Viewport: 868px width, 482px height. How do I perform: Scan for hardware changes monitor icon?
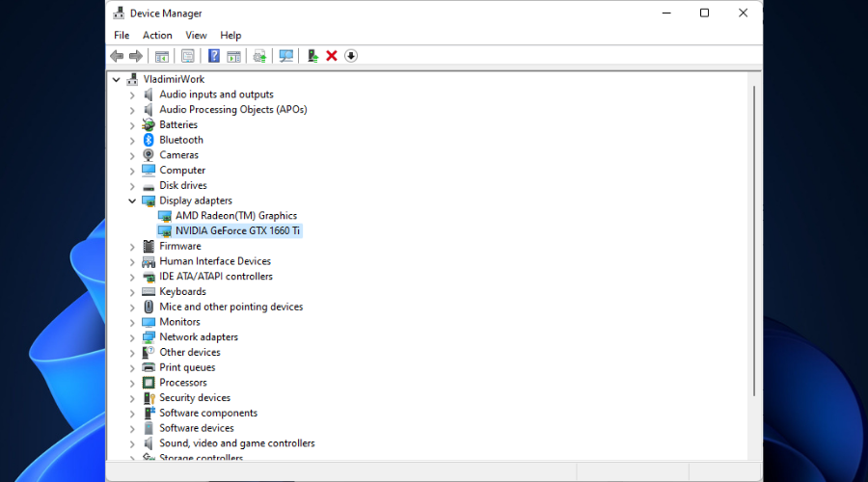pyautogui.click(x=286, y=56)
